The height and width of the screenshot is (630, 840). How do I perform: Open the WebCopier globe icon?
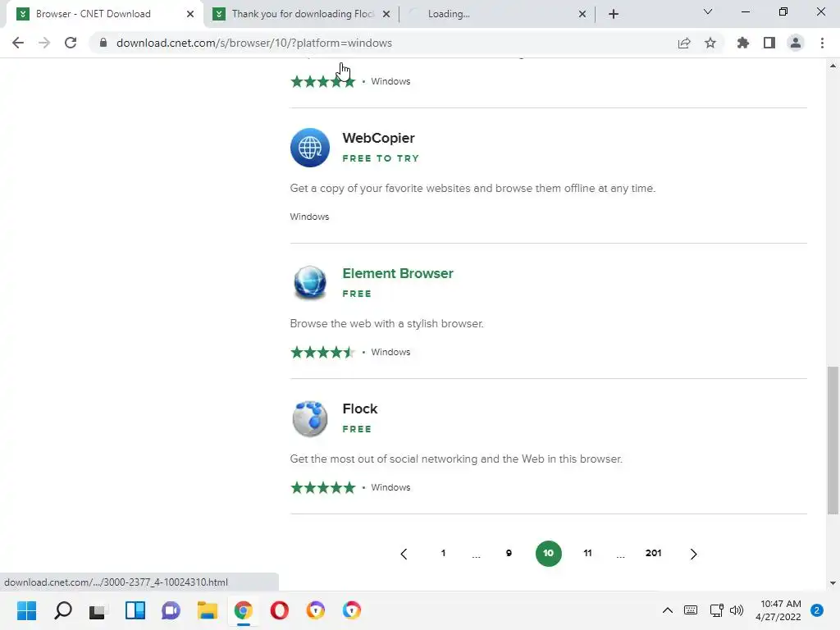[309, 148]
